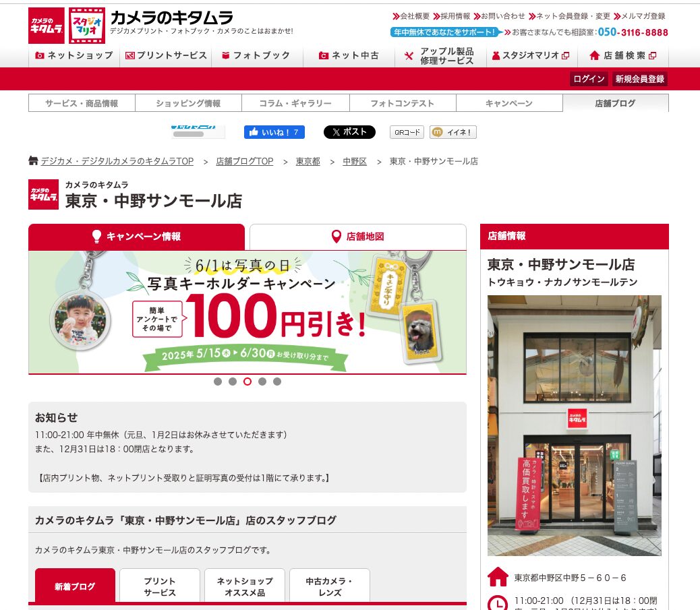Open プリントサービス navigation item
700x610 pixels.
coord(166,55)
